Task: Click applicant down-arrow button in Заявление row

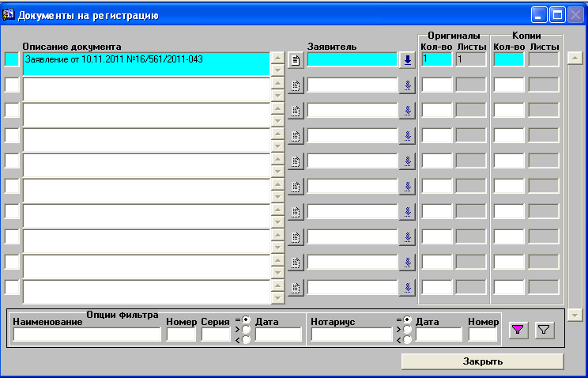Action: pos(407,60)
